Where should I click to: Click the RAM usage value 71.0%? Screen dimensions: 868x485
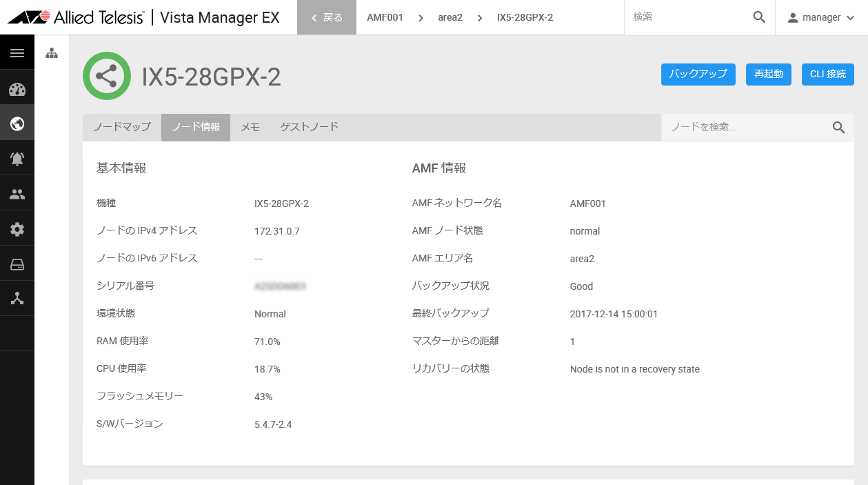[x=268, y=342]
